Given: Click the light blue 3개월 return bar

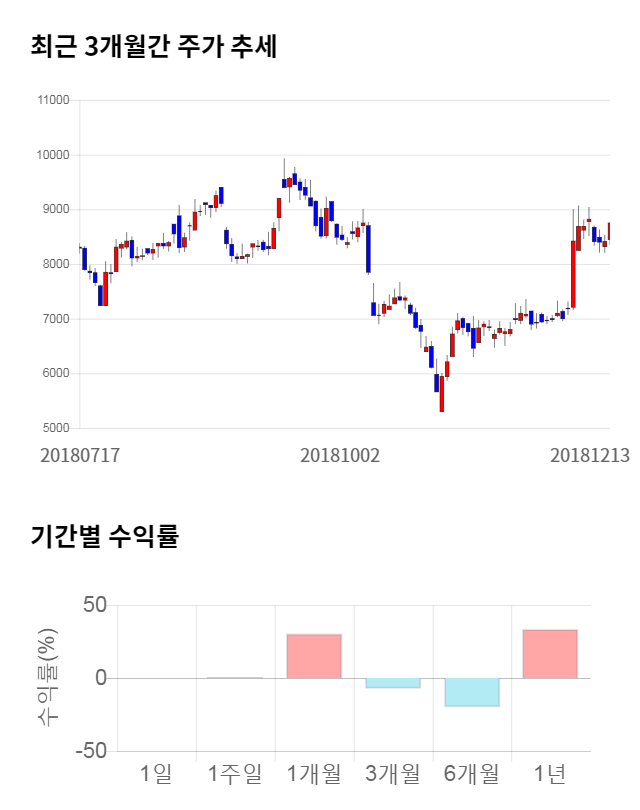Looking at the screenshot, I should pos(393,683).
